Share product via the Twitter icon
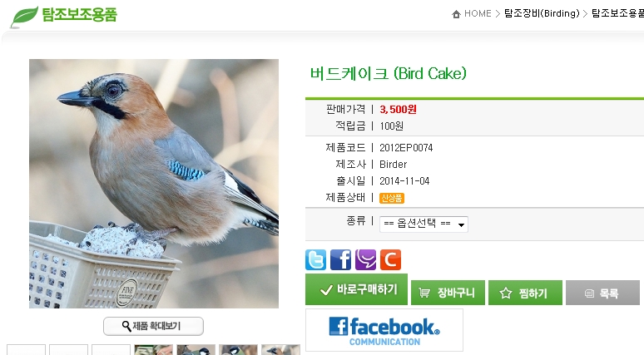 coord(315,259)
